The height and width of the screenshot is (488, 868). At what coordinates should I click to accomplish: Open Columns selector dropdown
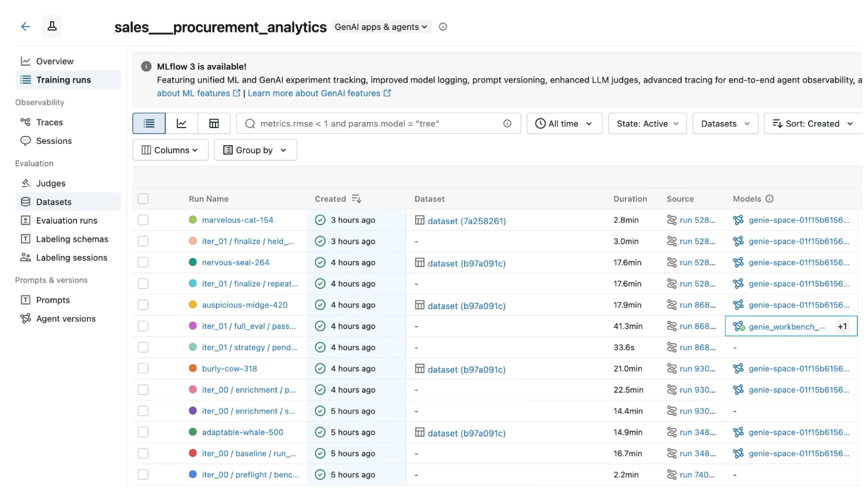click(170, 150)
